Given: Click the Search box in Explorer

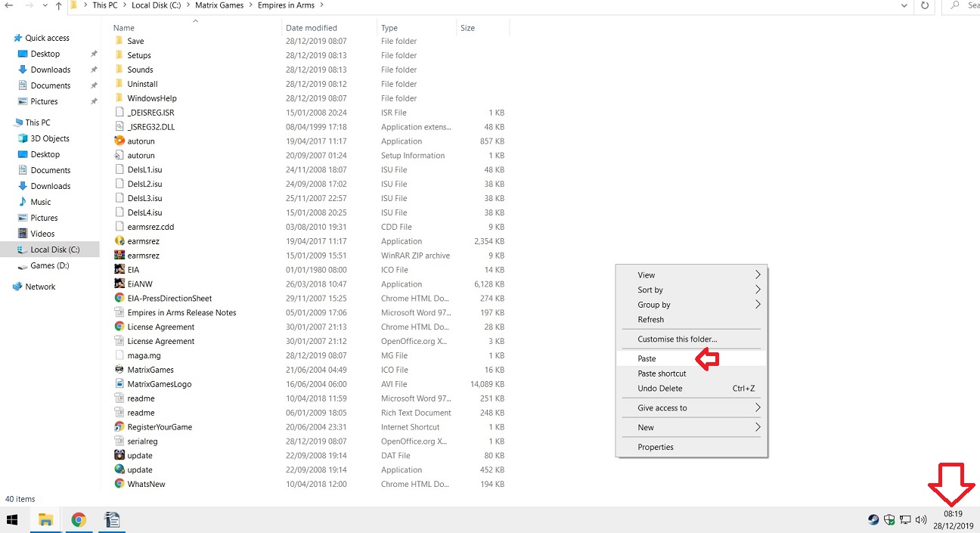Looking at the screenshot, I should [963, 5].
